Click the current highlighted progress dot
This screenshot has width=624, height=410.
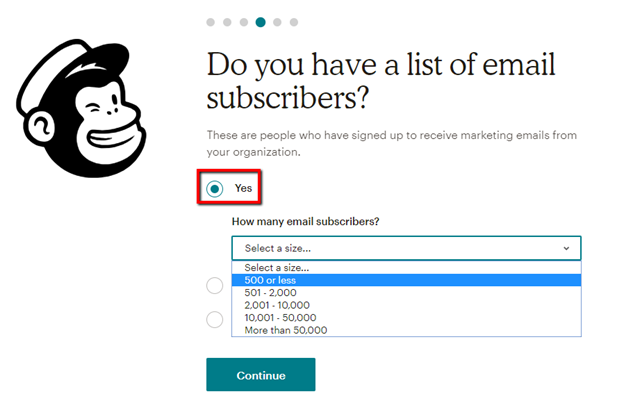[x=260, y=21]
